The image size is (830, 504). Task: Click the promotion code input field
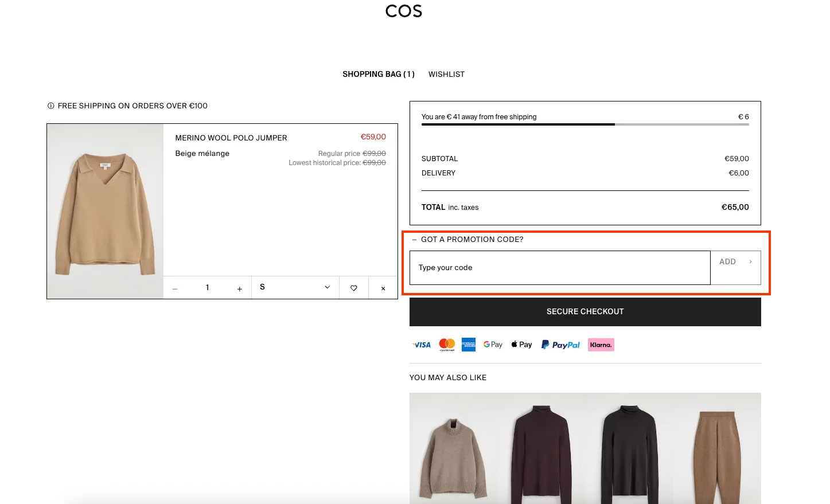pyautogui.click(x=559, y=267)
